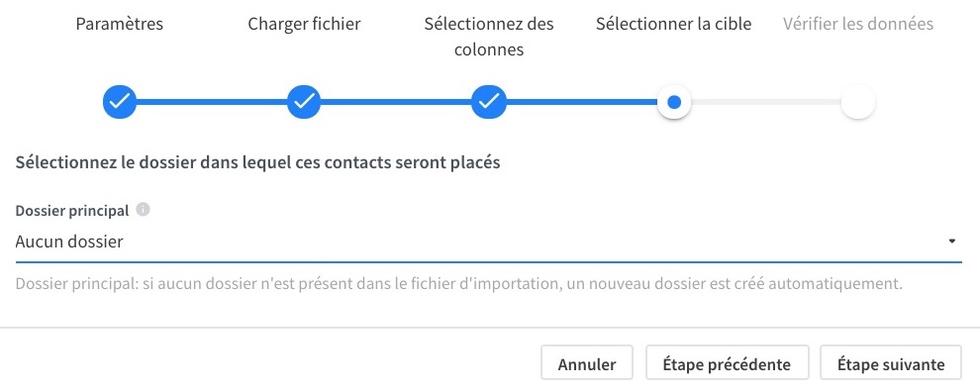Click the Paramètres step checkmark circle
The width and height of the screenshot is (980, 390).
point(120,101)
